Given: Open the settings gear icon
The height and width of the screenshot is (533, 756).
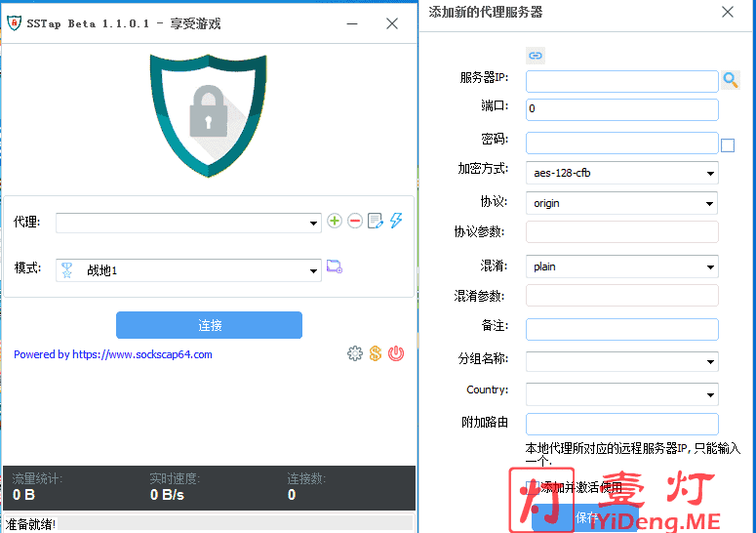Looking at the screenshot, I should [355, 353].
